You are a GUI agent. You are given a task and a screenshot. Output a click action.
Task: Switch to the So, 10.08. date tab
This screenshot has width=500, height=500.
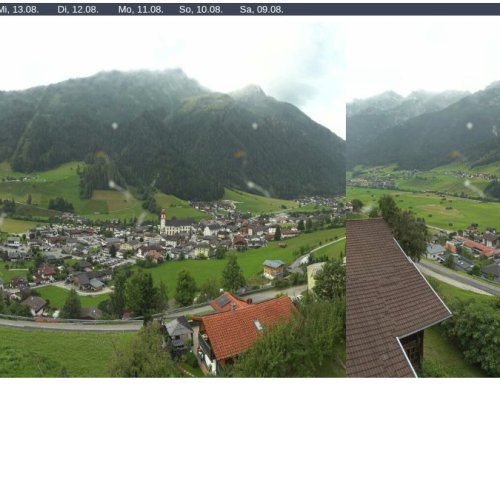click(201, 10)
